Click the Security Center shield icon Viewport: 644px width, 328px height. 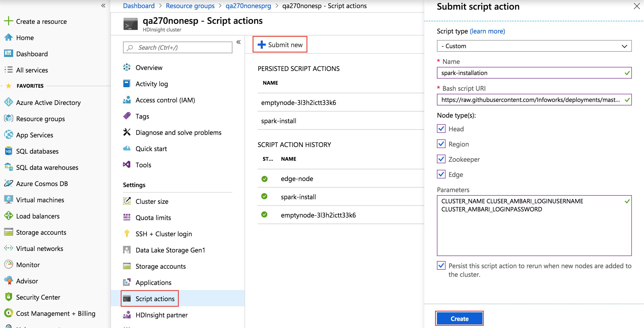[9, 297]
